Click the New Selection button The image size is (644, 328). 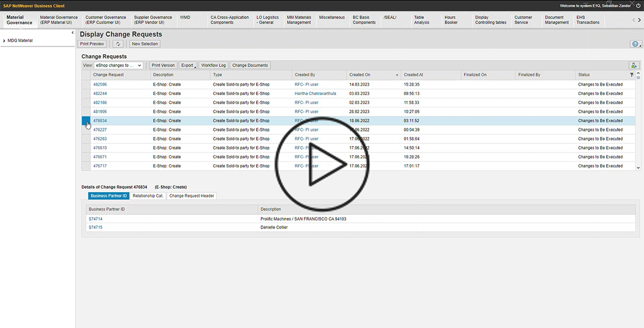(145, 44)
